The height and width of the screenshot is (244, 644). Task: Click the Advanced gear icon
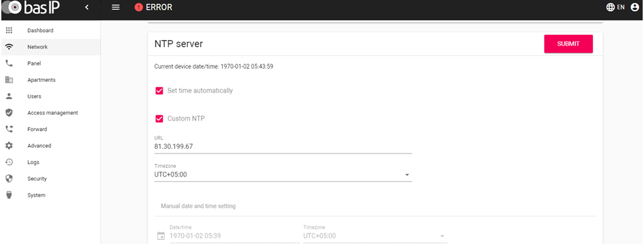[9, 146]
